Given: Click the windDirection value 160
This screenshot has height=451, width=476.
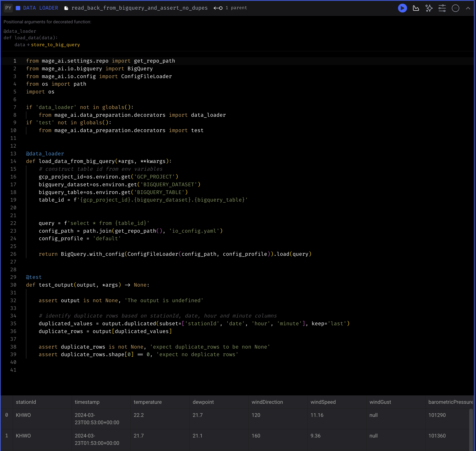Looking at the screenshot, I should click(x=256, y=436).
